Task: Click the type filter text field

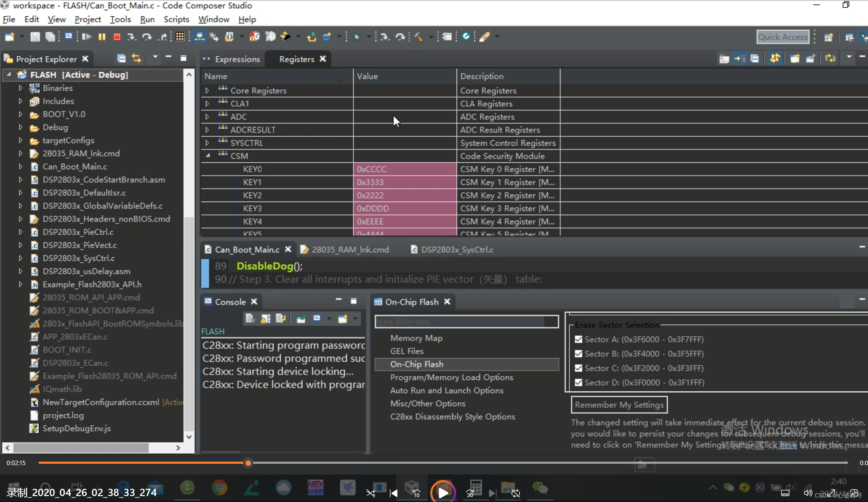Action: [466, 322]
